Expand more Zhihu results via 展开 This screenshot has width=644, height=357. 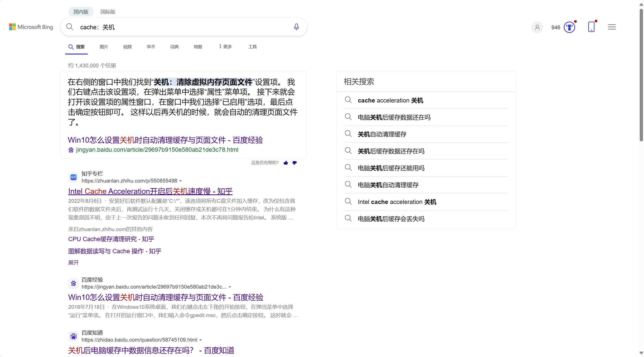click(74, 263)
